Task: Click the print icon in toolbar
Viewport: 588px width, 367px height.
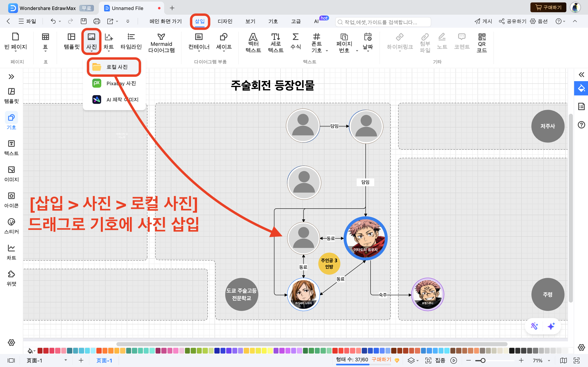Action: point(96,21)
